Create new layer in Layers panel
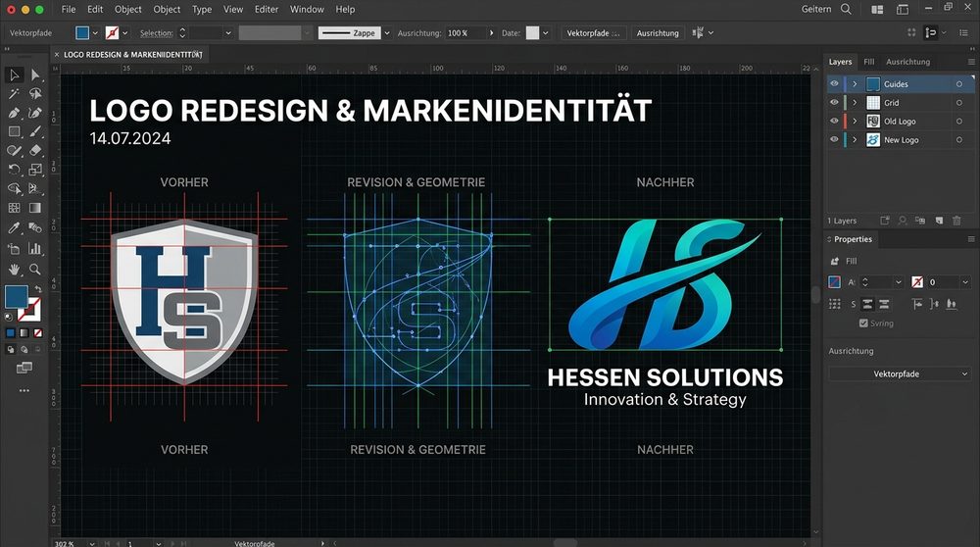The width and height of the screenshot is (980, 547). pos(939,221)
